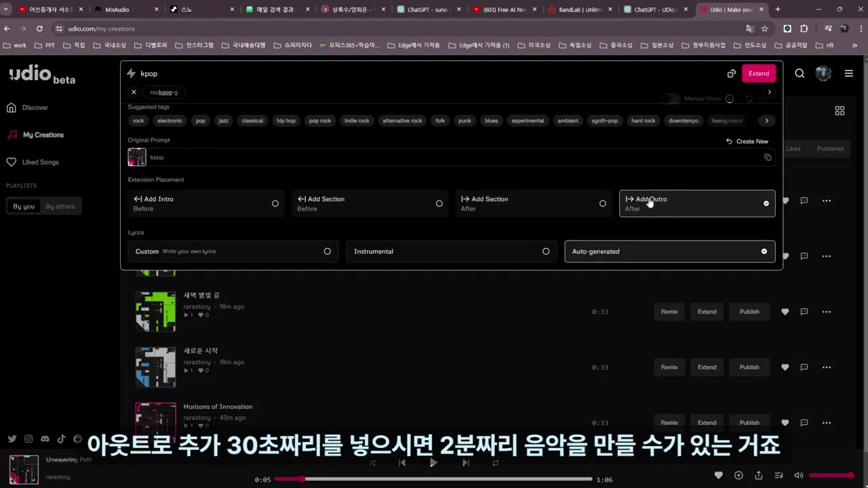The image size is (868, 488).
Task: Extend the song 'Horizons of Innovation'
Action: pos(707,423)
